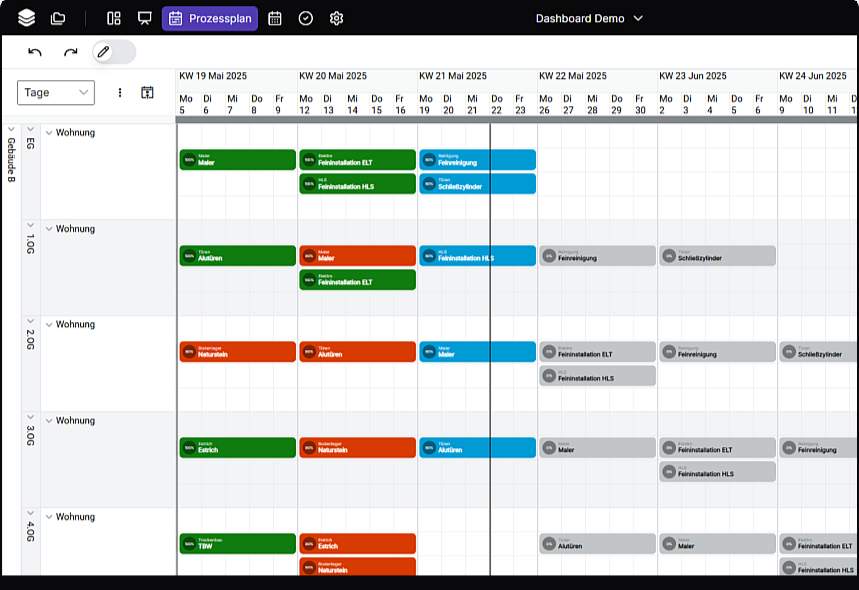
Task: Collapse the EG floor chevron
Action: click(30, 129)
